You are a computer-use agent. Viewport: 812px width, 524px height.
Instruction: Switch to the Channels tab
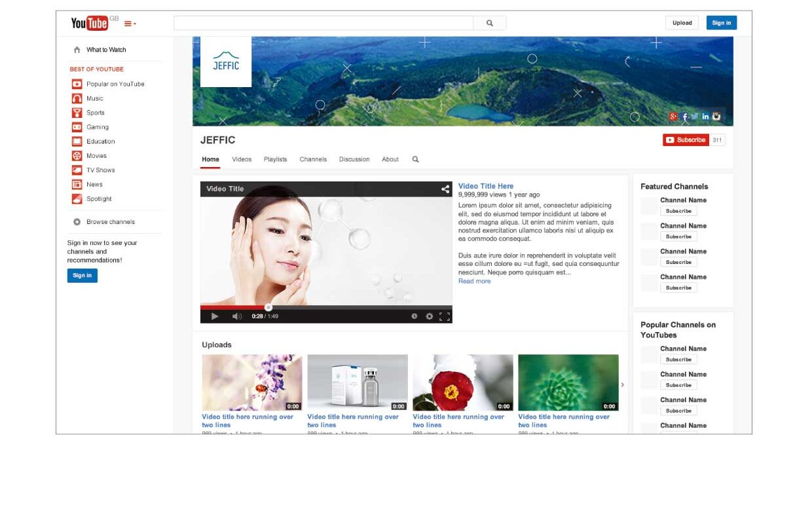point(313,160)
